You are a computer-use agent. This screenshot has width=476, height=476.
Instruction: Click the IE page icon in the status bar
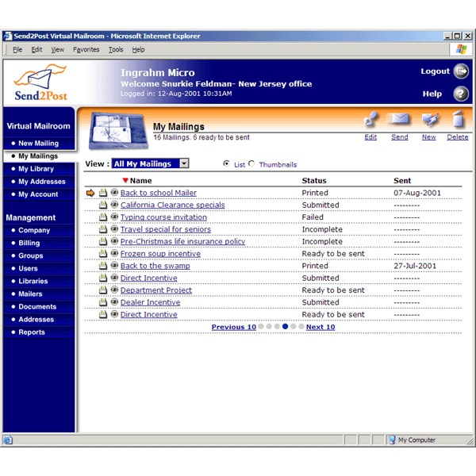pos(8,440)
